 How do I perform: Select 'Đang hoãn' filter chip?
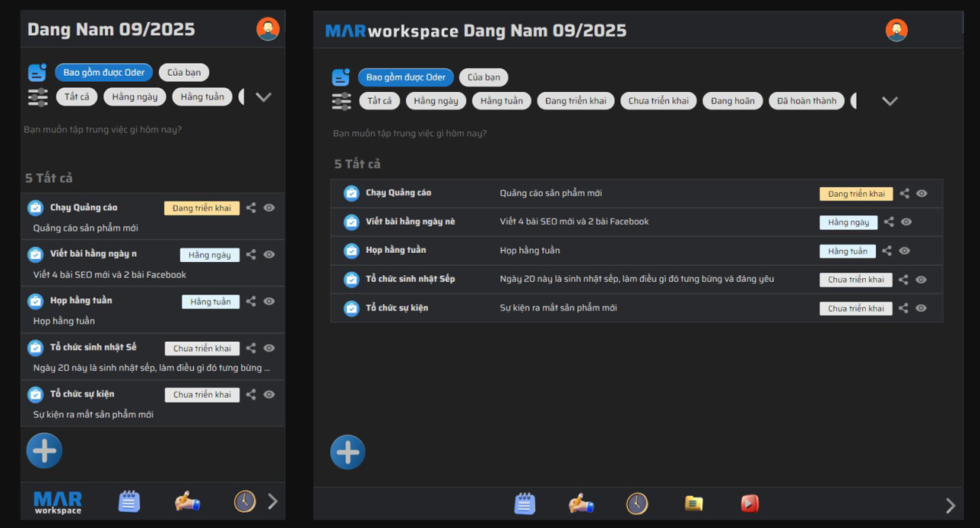[733, 101]
